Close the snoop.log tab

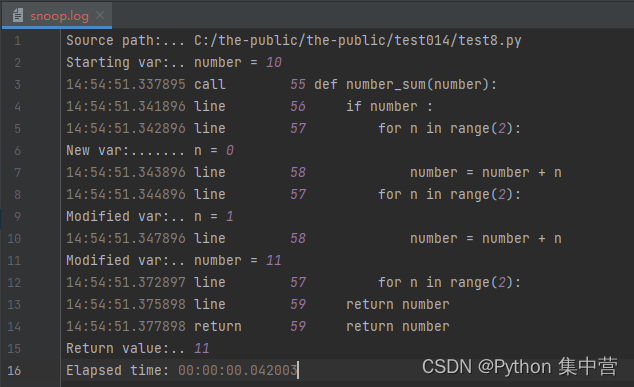[100, 15]
